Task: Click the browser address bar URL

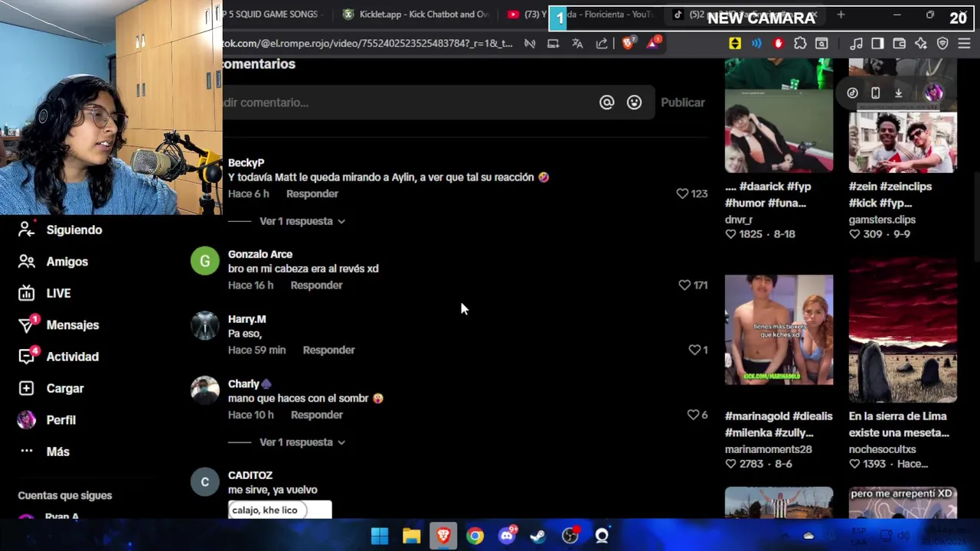Action: [367, 44]
